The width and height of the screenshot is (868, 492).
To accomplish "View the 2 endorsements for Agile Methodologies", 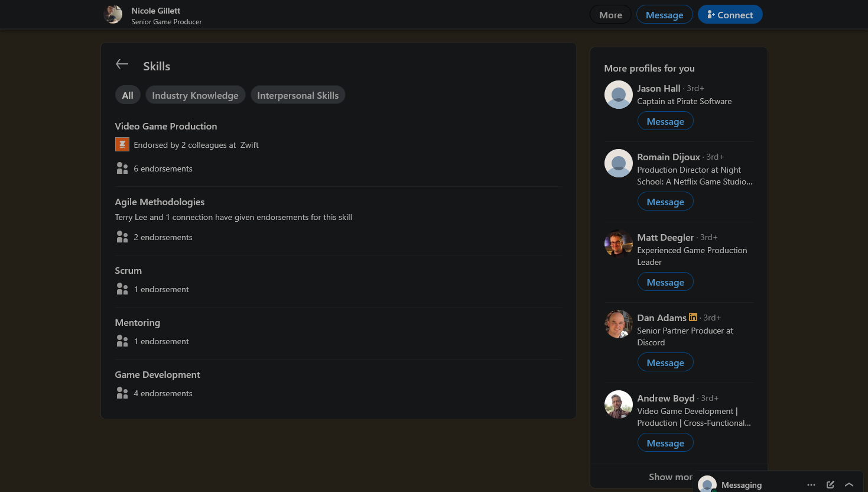I will [x=163, y=237].
